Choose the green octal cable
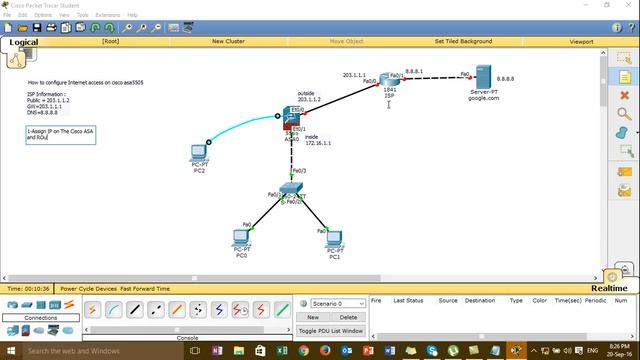The image size is (640, 360). tap(282, 310)
